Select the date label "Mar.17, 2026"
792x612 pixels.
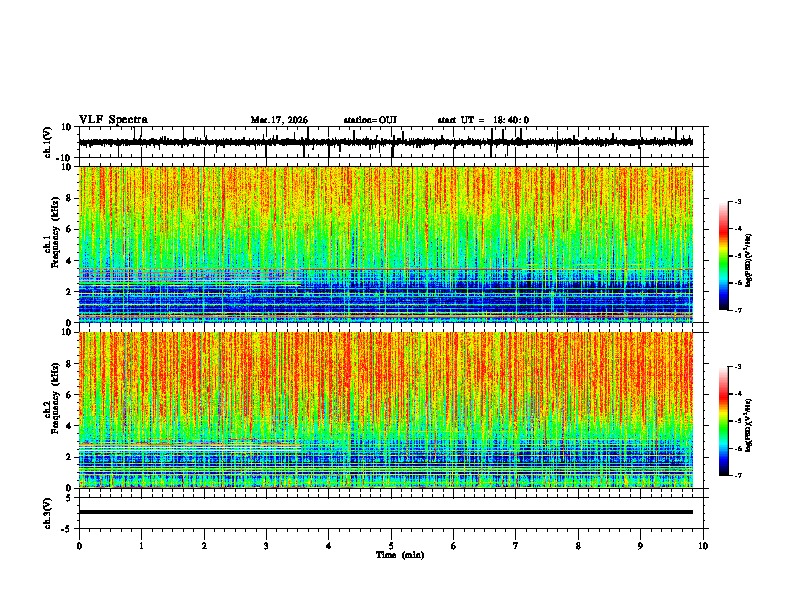pos(279,120)
